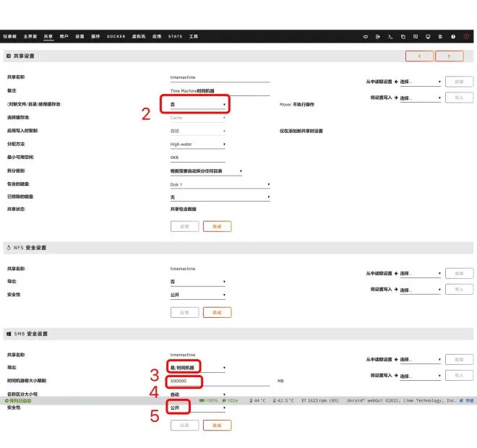Open 从中读取设置 dropdown in SMB section

coord(420,360)
